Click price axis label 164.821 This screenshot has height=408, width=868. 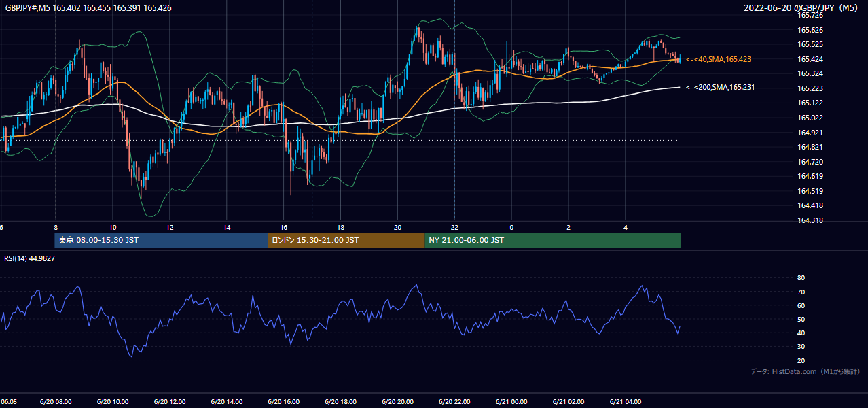point(810,147)
